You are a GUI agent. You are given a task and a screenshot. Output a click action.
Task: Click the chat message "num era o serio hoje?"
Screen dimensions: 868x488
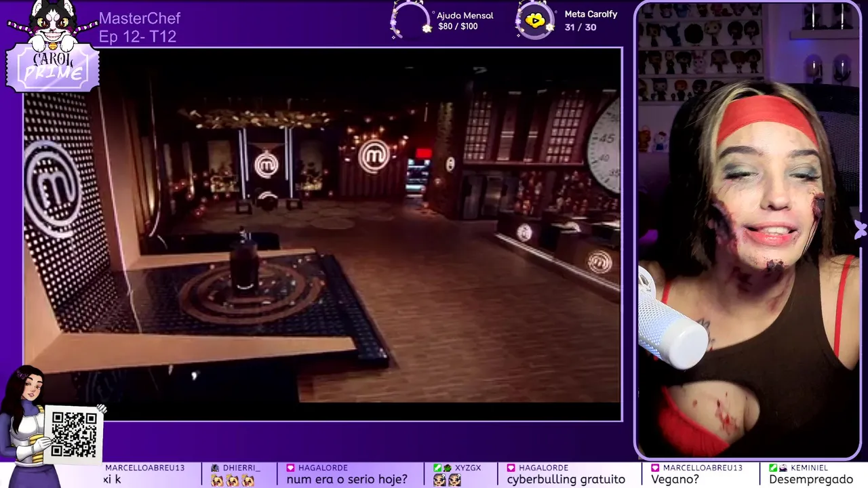(x=347, y=479)
